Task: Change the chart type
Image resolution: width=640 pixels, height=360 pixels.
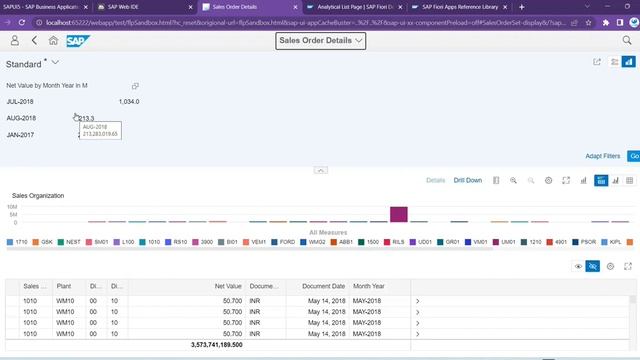Action: point(583,180)
